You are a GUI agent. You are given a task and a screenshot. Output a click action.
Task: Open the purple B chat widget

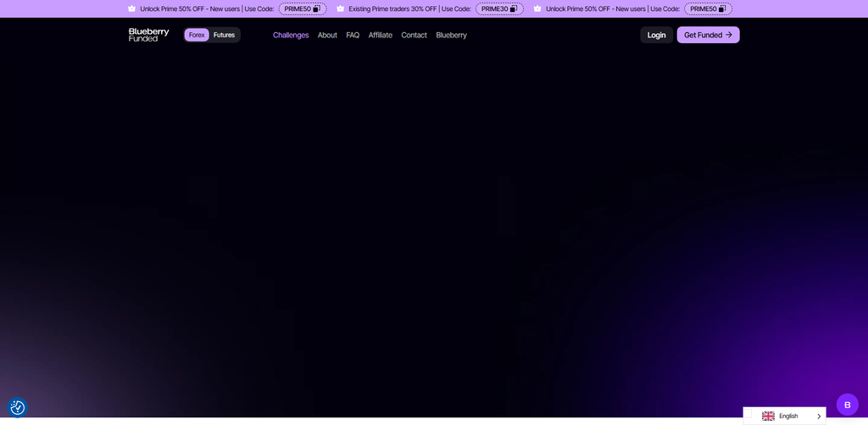pyautogui.click(x=847, y=405)
